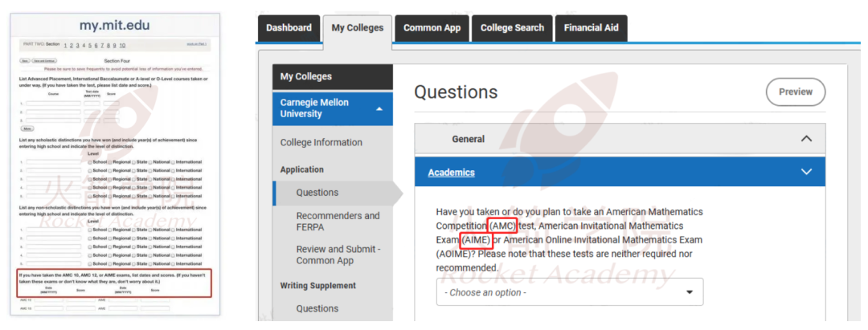Go to Section 5 in the MIT form

point(90,45)
